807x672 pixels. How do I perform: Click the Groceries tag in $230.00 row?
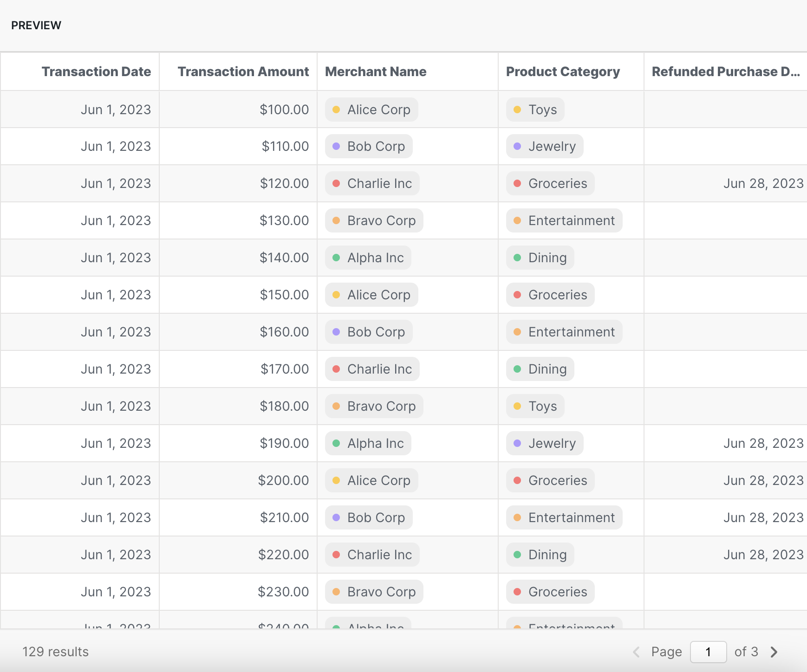tap(550, 592)
